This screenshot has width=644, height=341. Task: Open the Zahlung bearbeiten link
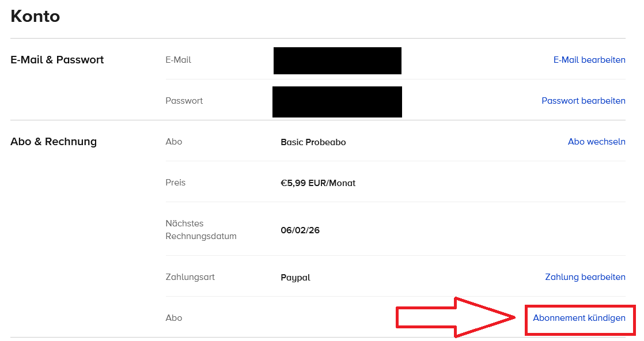pos(585,277)
